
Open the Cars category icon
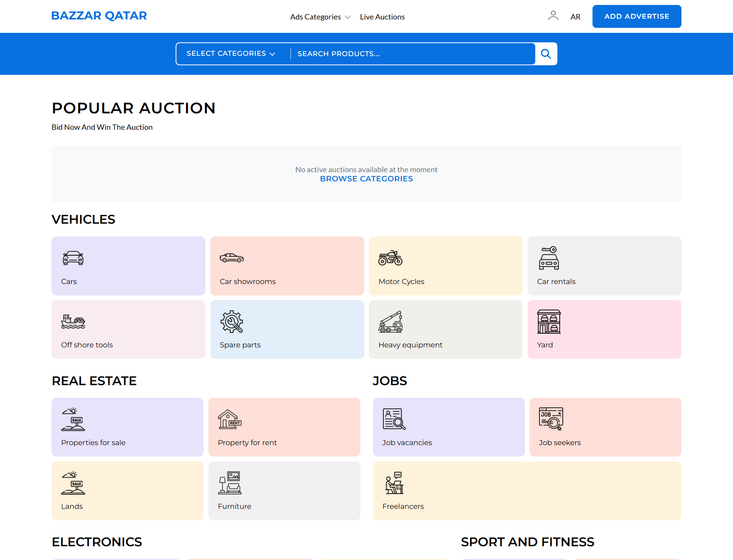click(73, 258)
